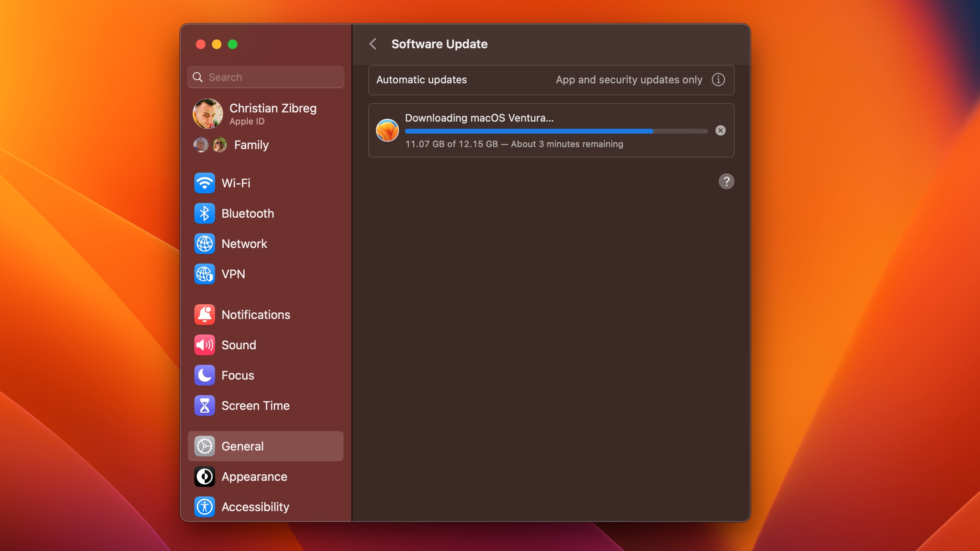Click the macOS Ventura installer icon
The height and width of the screenshot is (551, 980).
tap(387, 130)
